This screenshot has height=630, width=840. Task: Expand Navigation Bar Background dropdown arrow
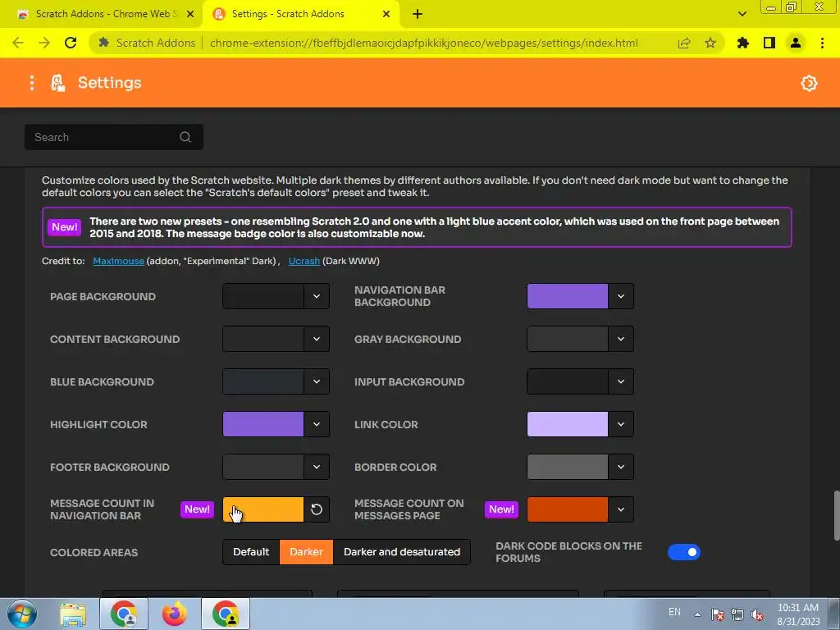coord(621,296)
